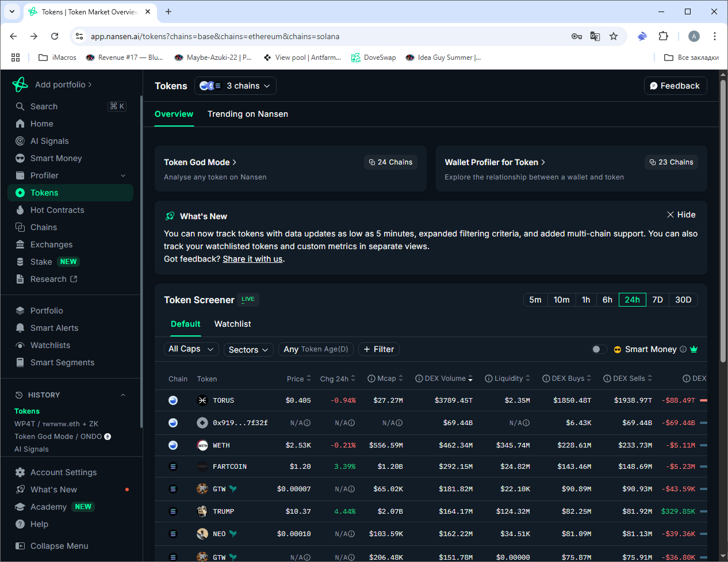The height and width of the screenshot is (562, 728).
Task: Open Chrome extensions puzzle icon
Action: (664, 36)
